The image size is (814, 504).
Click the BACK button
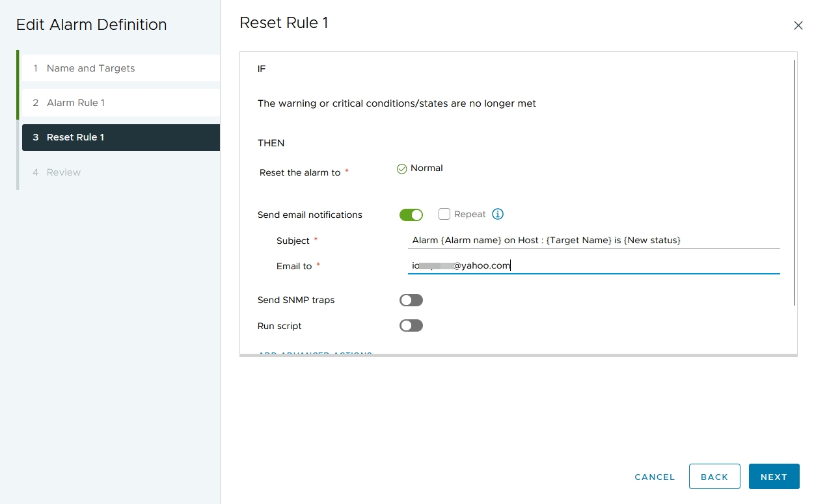(x=714, y=476)
